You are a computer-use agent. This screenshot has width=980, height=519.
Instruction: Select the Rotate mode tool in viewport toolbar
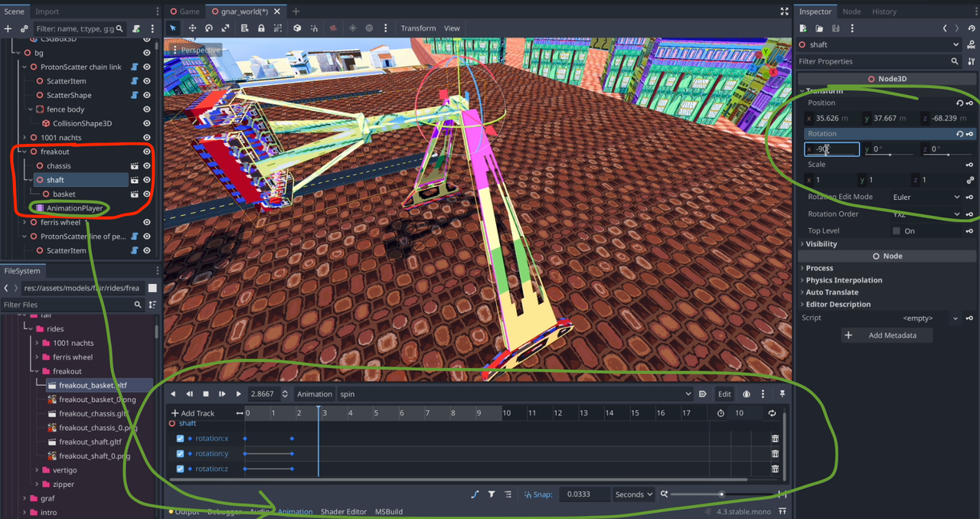pos(209,28)
